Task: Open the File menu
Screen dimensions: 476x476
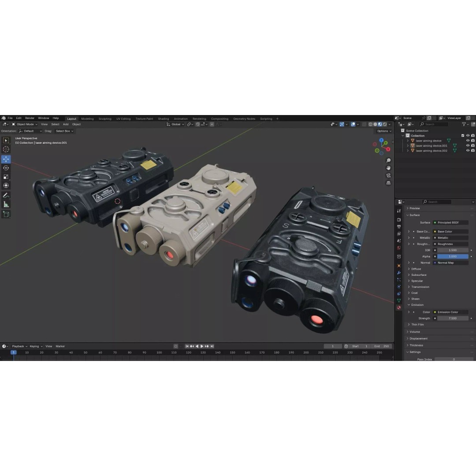Action: [10, 118]
